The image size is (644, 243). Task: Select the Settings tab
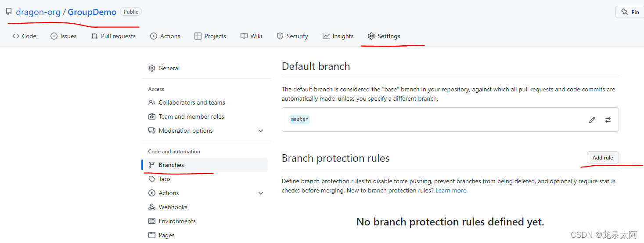384,36
